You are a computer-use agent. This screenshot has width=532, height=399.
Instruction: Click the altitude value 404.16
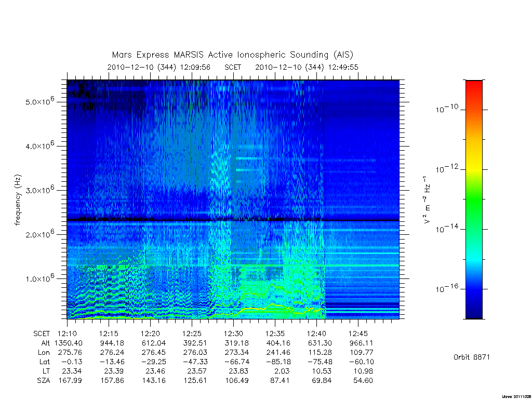278,343
